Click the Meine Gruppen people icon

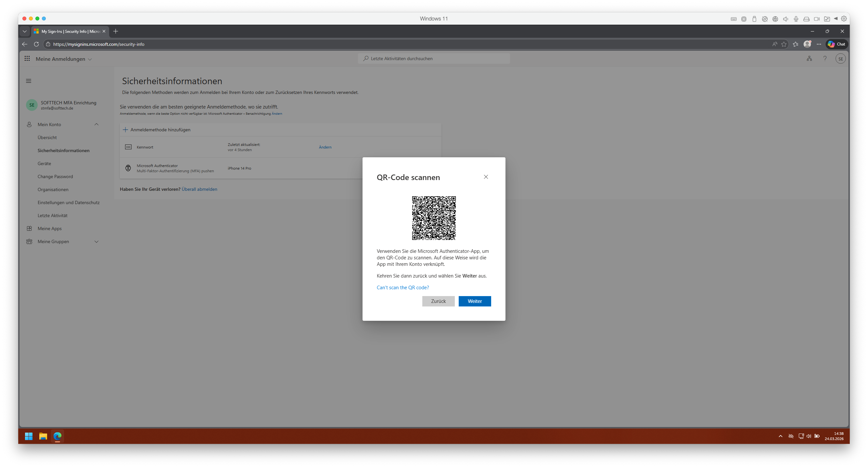point(29,241)
